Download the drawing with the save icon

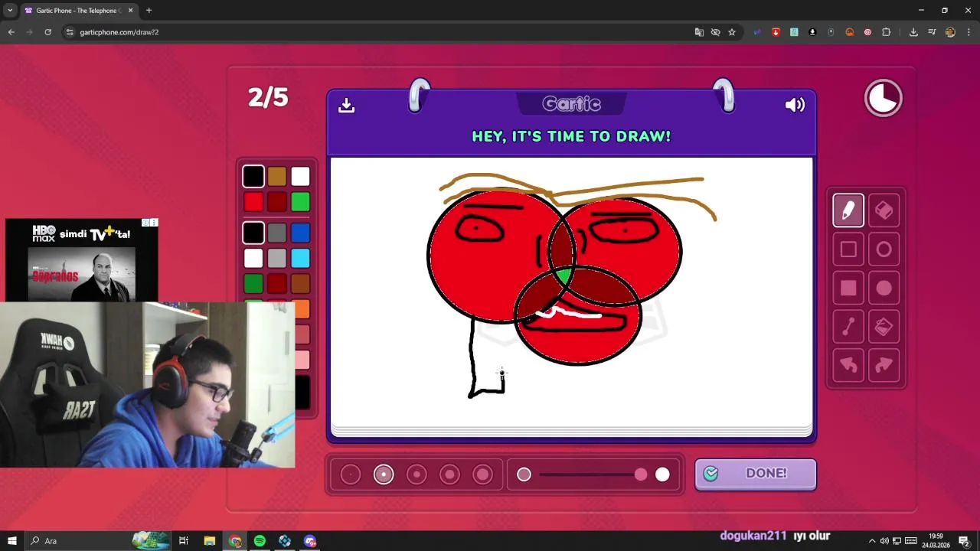347,105
